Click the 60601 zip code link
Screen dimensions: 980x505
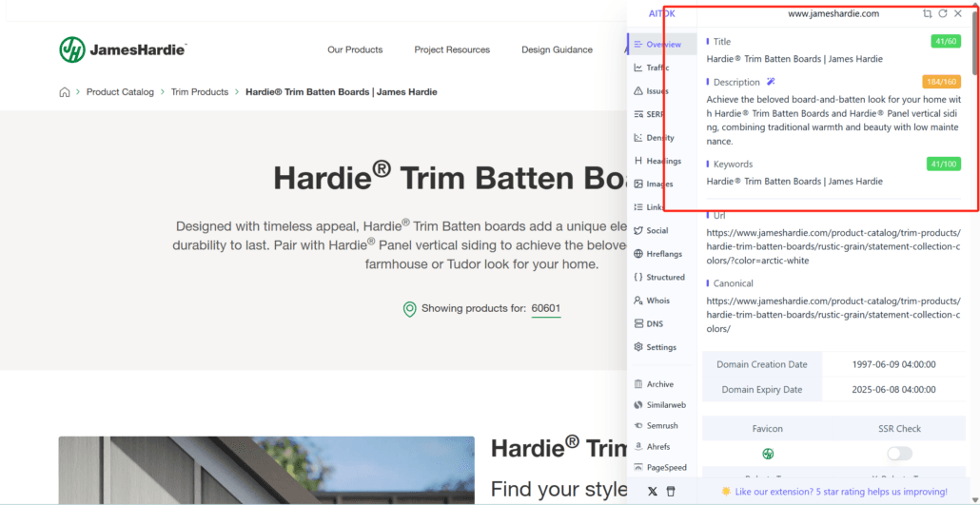[x=546, y=309]
